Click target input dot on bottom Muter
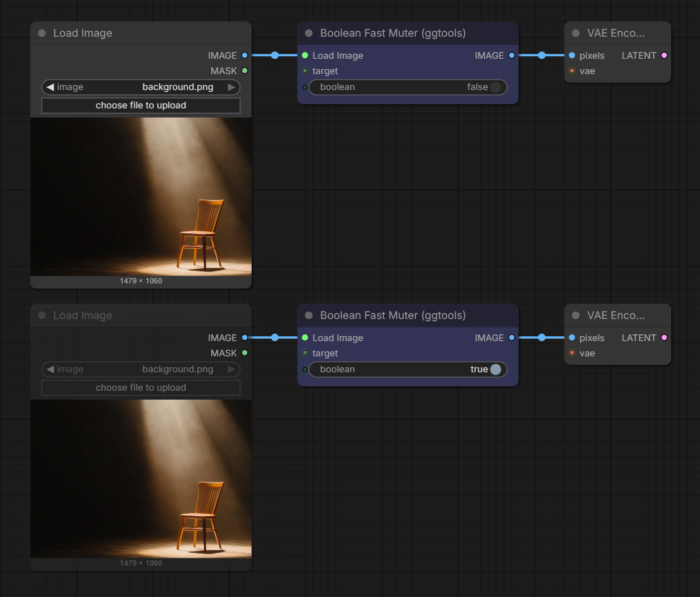Image resolution: width=700 pixels, height=597 pixels. coord(305,353)
